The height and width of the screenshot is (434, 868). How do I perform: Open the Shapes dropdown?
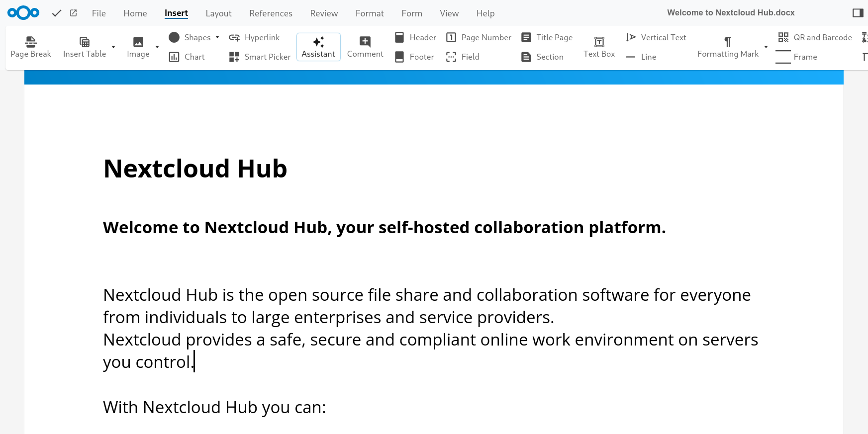[194, 37]
